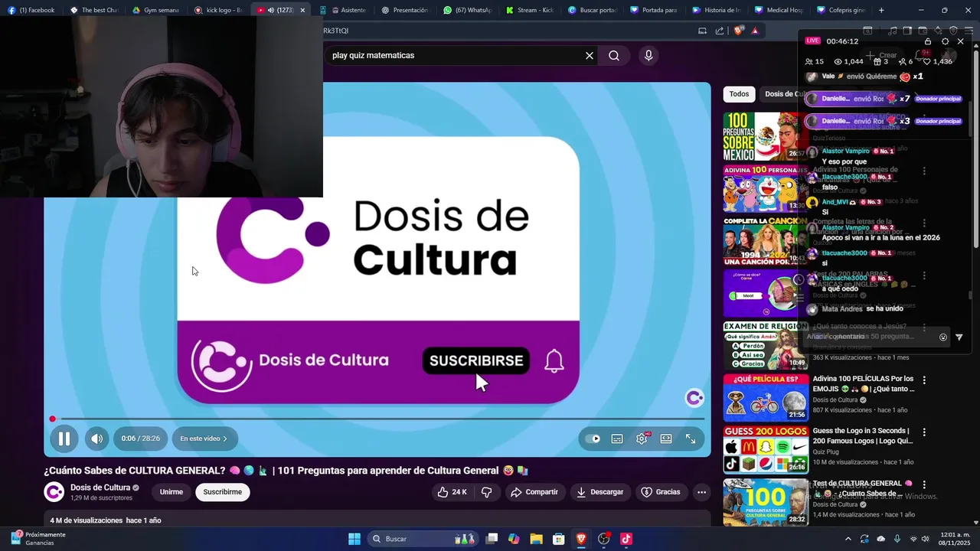Viewport: 980px width, 551px height.
Task: Toggle the autoplay switch in player controls
Action: (593, 439)
